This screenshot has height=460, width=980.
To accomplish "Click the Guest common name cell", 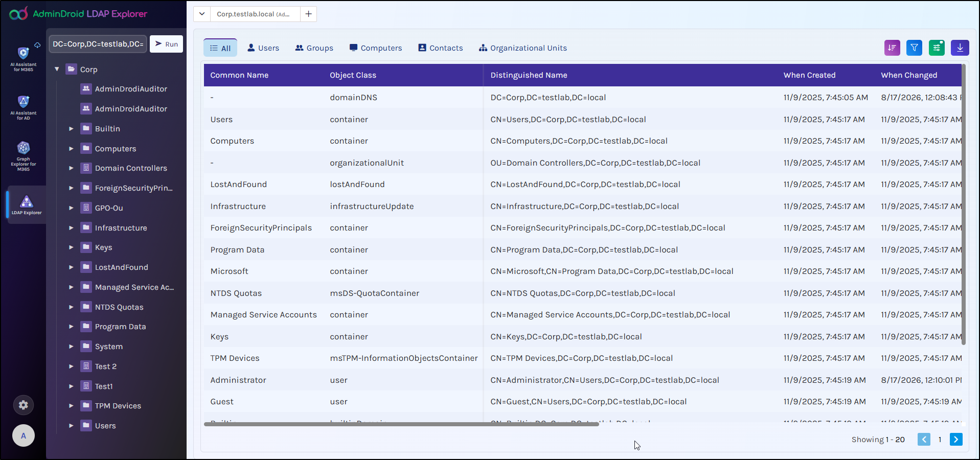I will coord(222,402).
